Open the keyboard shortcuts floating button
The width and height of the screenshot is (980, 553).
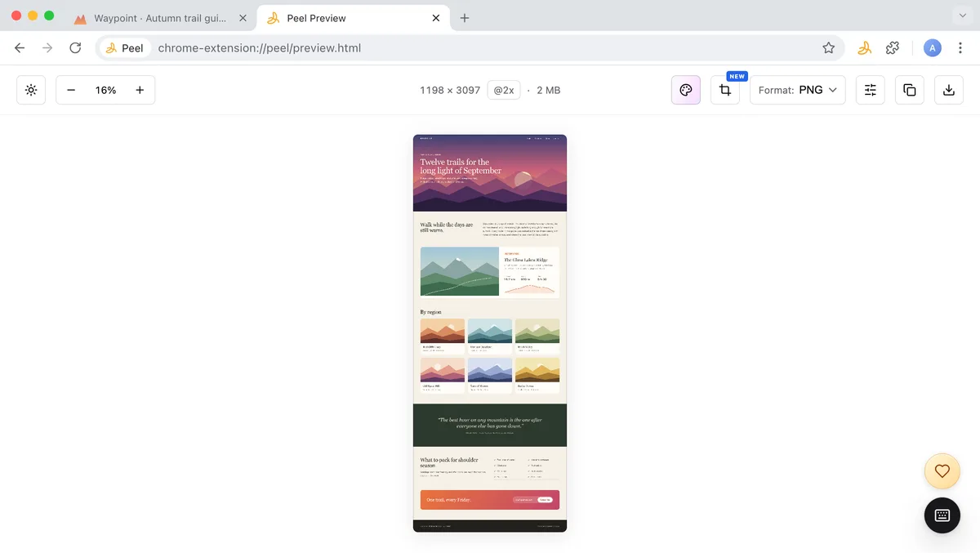pos(942,515)
